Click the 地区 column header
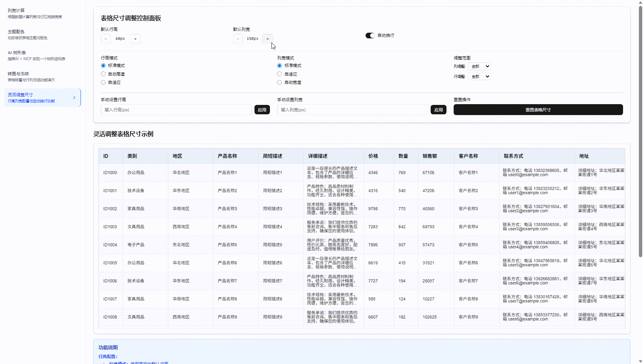The image size is (643, 364). [x=190, y=156]
